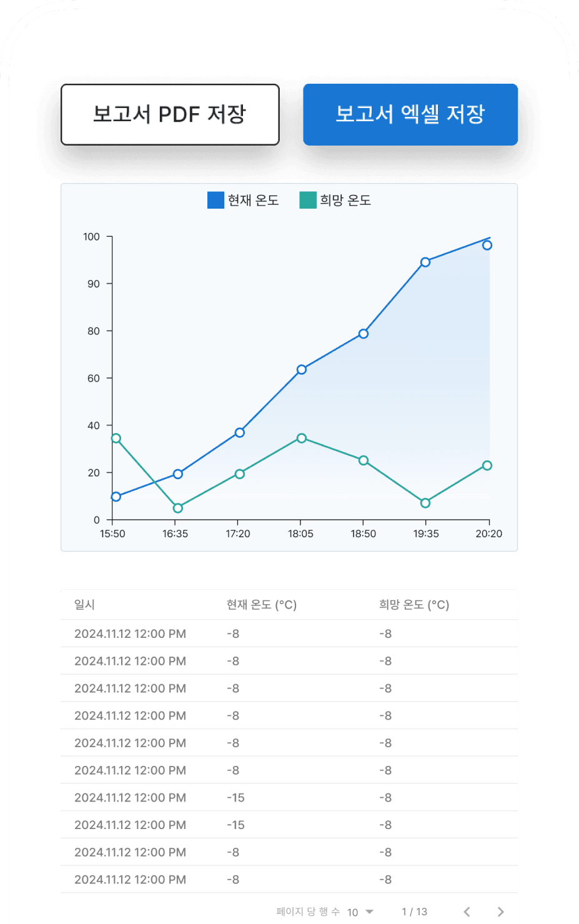Go to the next table page
The image size is (579, 924).
click(x=500, y=912)
